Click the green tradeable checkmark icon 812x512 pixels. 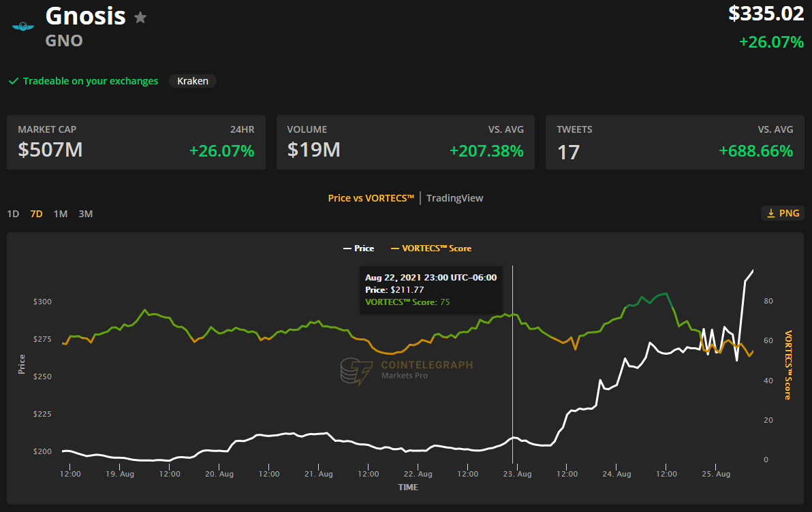click(13, 81)
